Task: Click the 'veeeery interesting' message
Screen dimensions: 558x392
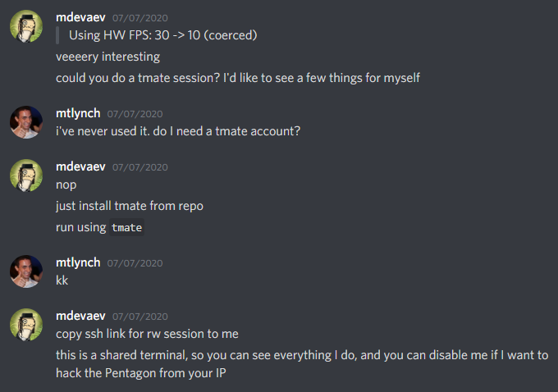Action: tap(107, 57)
